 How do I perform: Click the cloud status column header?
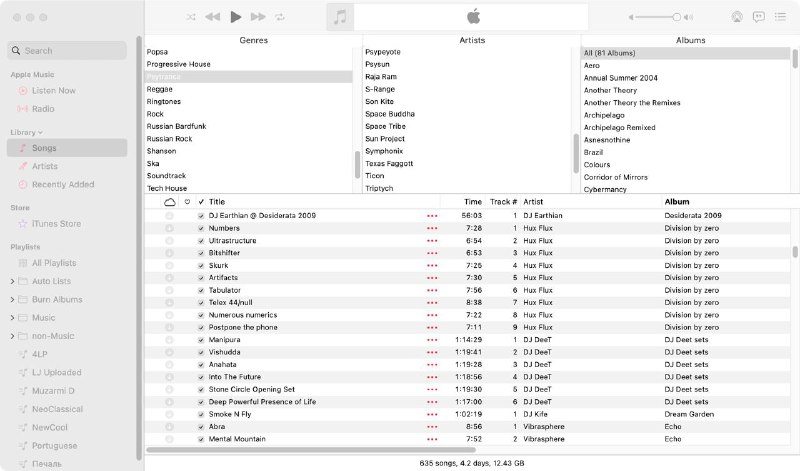tap(169, 202)
